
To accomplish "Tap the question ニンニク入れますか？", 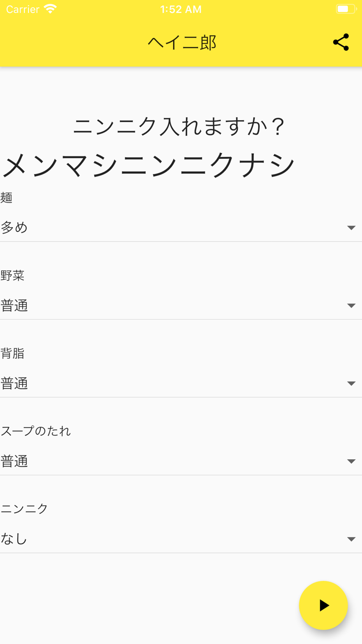I will 181,124.
